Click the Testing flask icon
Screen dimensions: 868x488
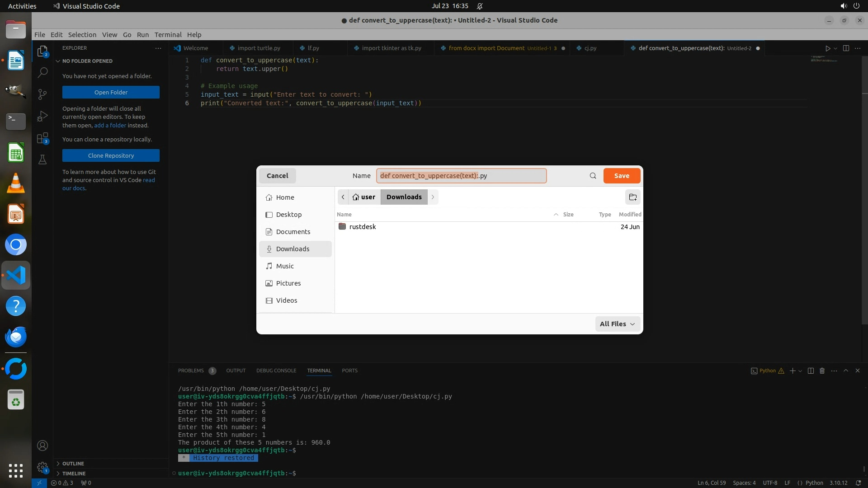point(42,160)
